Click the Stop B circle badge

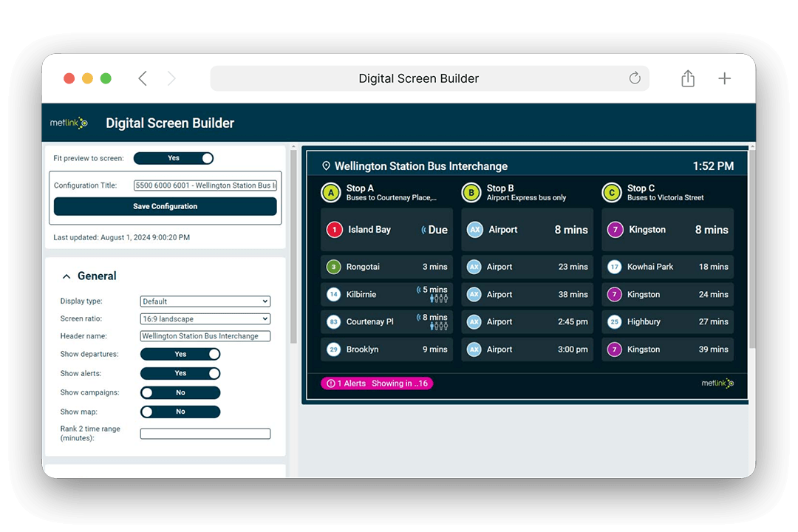[471, 193]
